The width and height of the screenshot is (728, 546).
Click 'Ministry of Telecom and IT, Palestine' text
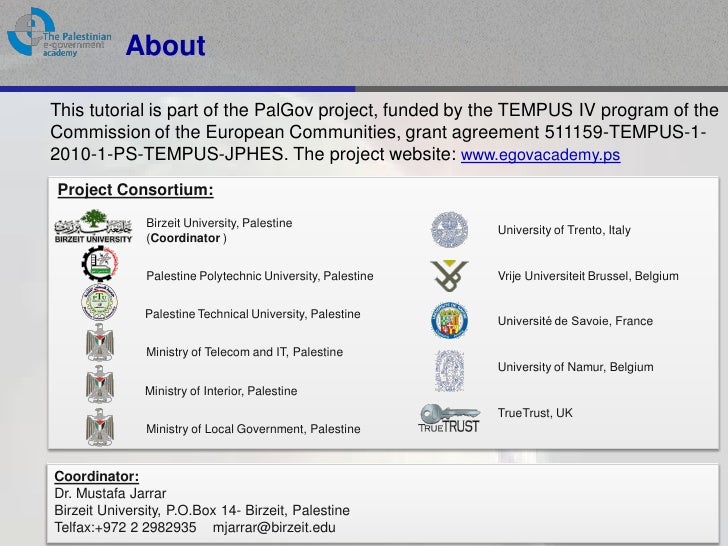pos(244,352)
